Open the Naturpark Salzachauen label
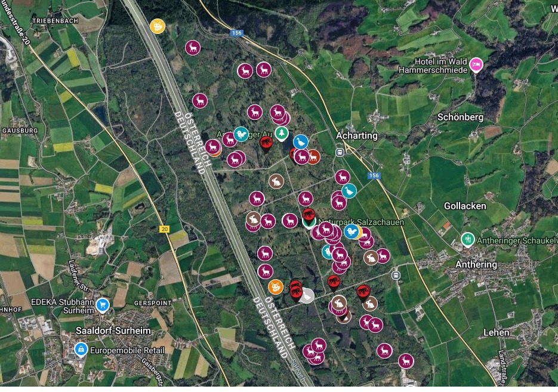 tap(361, 223)
